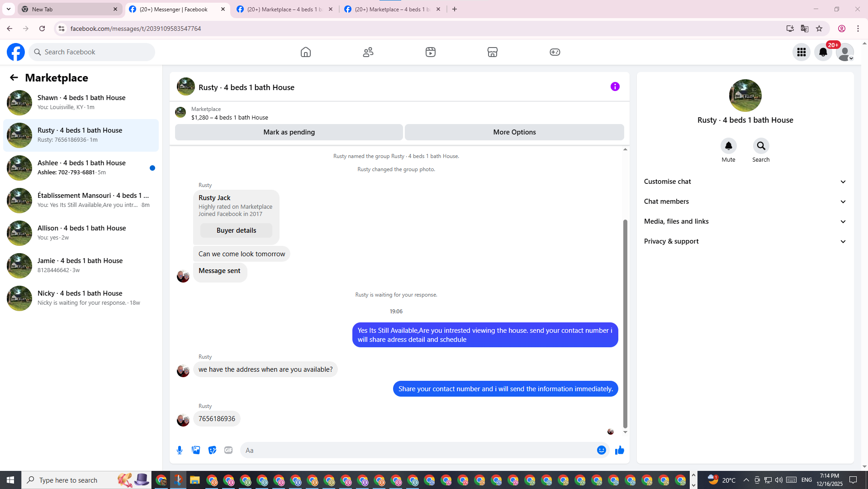This screenshot has width=868, height=489.
Task: Open the Windows Start menu
Action: (x=10, y=480)
